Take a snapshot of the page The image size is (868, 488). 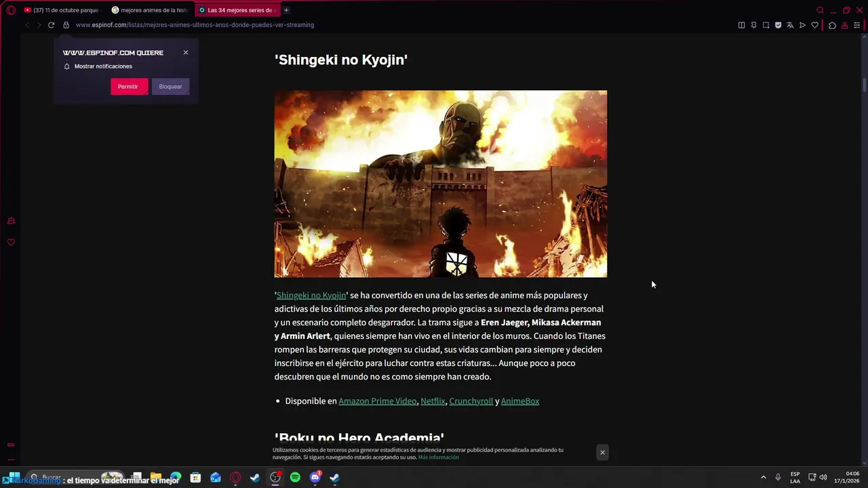pyautogui.click(x=766, y=25)
